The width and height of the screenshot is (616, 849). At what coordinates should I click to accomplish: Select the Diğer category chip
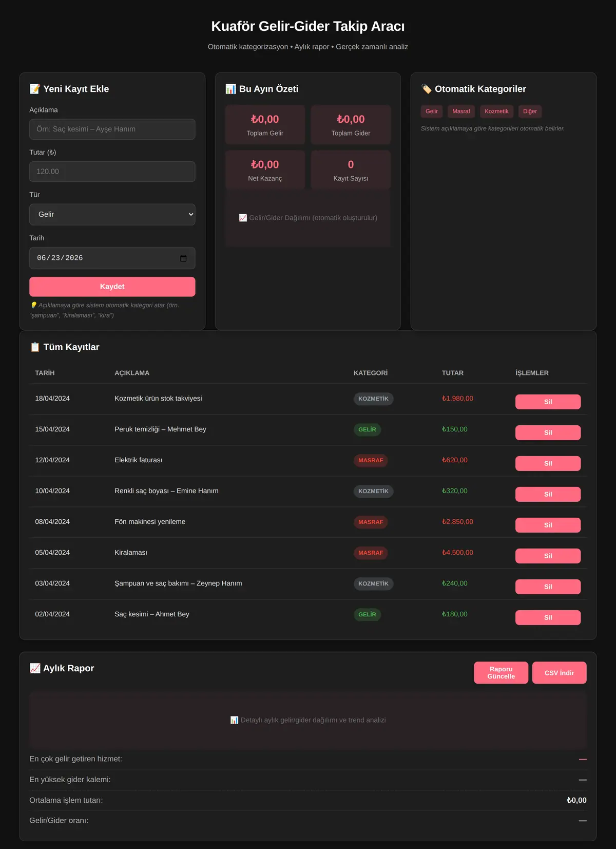(530, 111)
